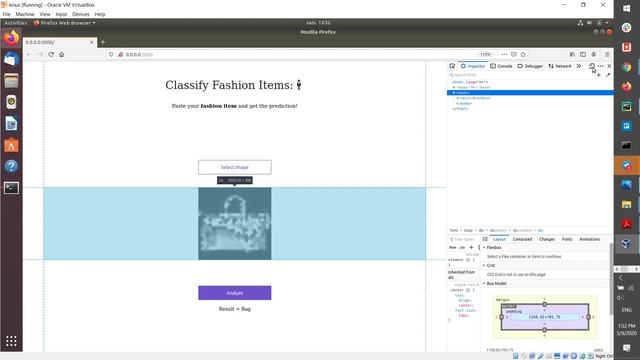The height and width of the screenshot is (360, 640).
Task: Select the eyedropper color picker icon
Action: tap(608, 75)
